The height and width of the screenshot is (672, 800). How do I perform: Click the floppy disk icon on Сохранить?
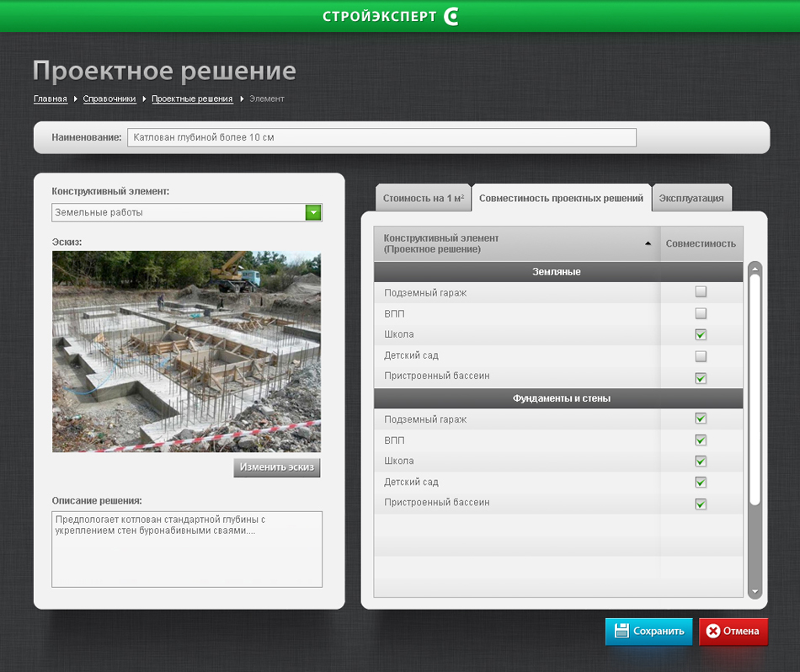621,631
